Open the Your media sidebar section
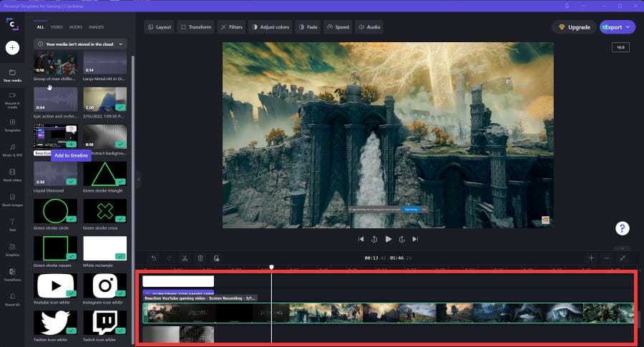Viewport: 644px width, 347px height. [12, 76]
